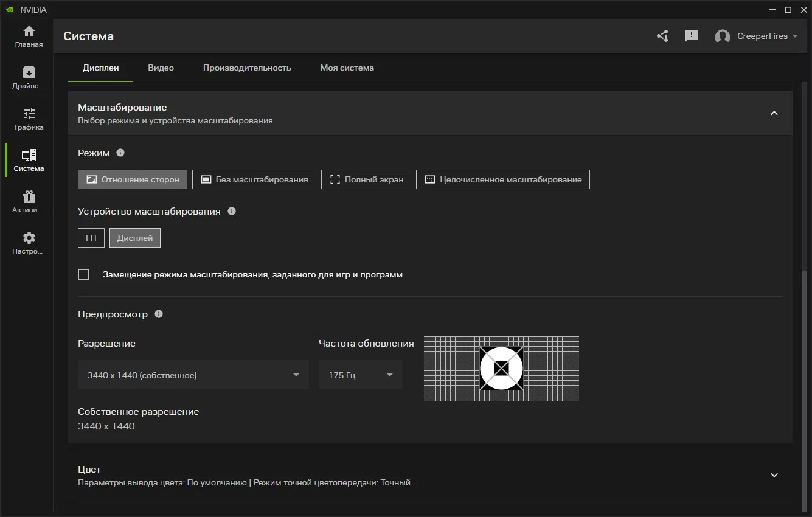Viewport: 812px width, 517px height.
Task: Expand the Цвет section
Action: [x=774, y=475]
